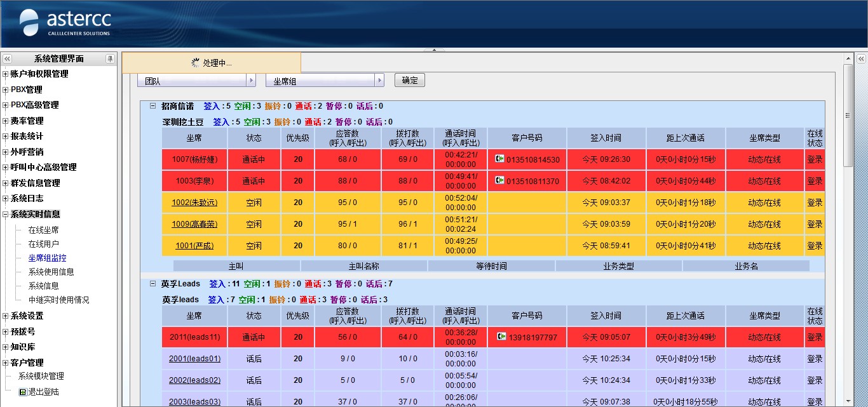Collapse the 招商信诺 team group
Viewport: 868px width, 407px height.
click(153, 106)
